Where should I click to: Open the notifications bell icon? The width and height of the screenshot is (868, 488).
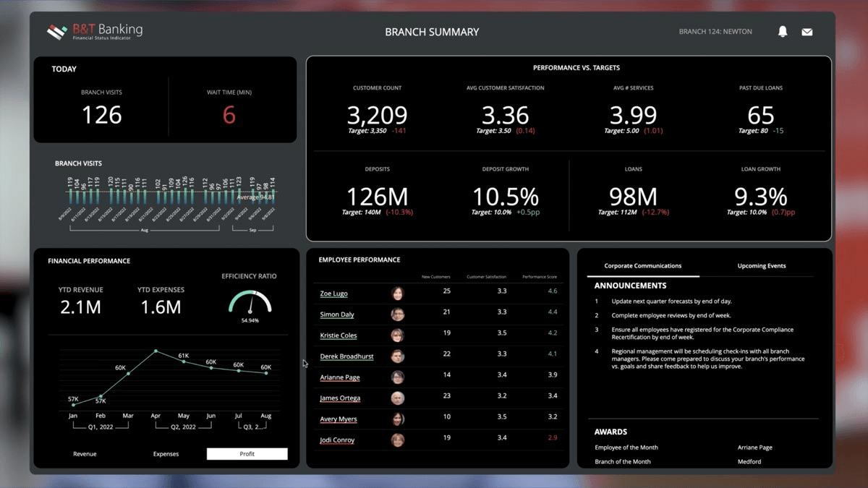pos(783,31)
